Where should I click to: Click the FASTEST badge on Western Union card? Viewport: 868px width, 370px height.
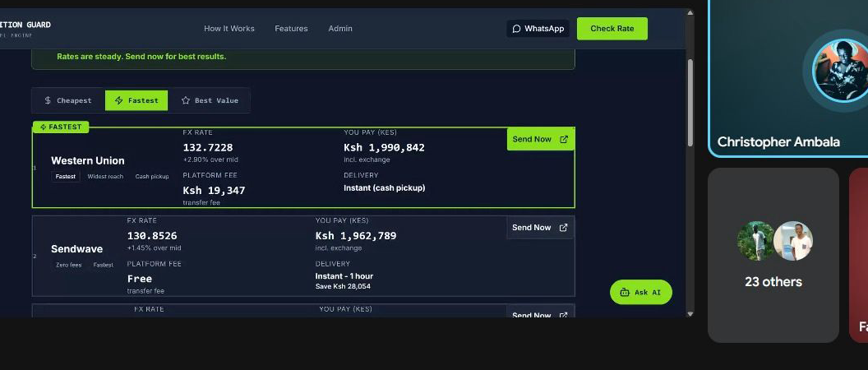tap(61, 127)
